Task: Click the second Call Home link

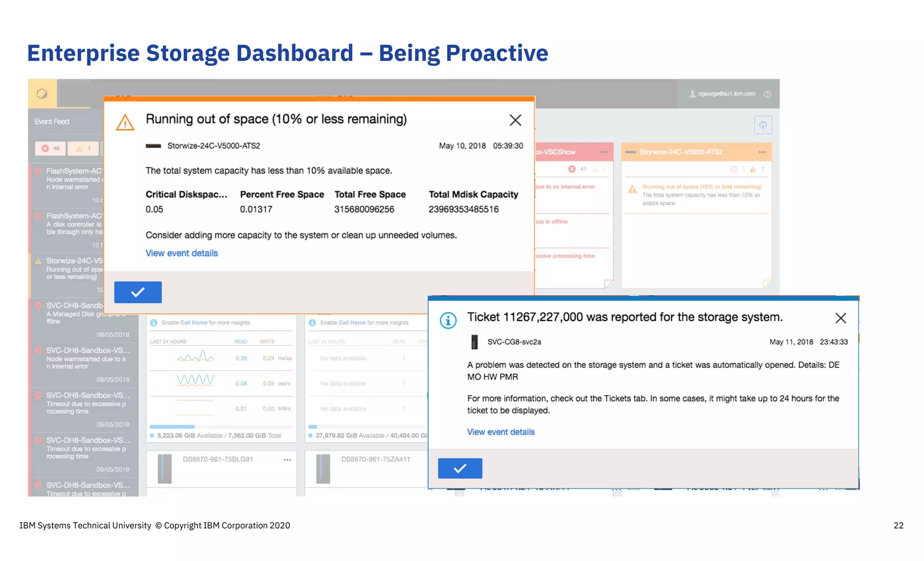Action: point(352,323)
